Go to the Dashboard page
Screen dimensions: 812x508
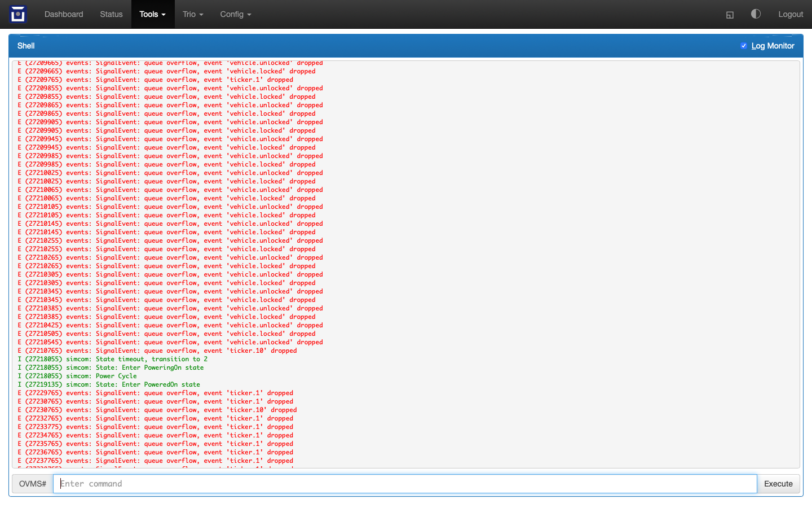click(x=64, y=14)
